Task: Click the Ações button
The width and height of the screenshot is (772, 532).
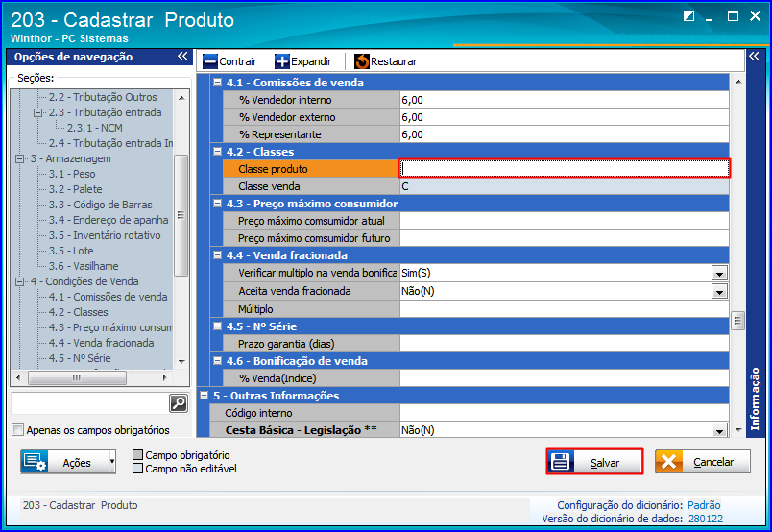Action: (64, 462)
